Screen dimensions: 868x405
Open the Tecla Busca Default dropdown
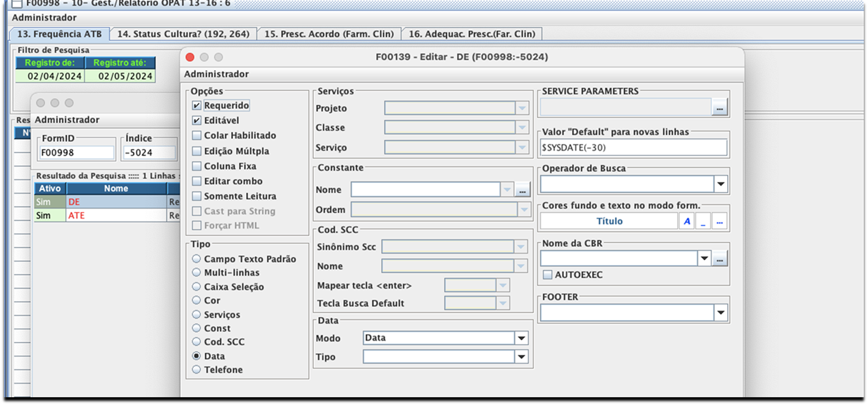[x=504, y=304]
